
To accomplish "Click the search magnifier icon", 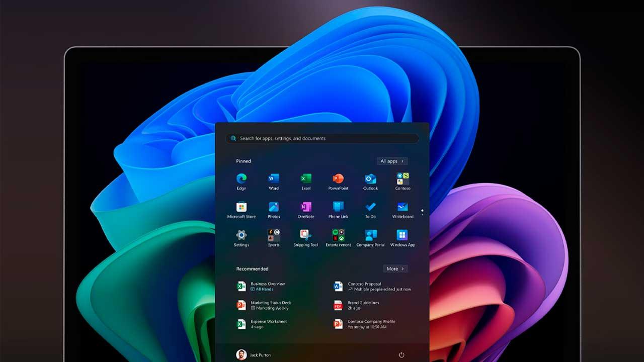I will click(x=233, y=138).
